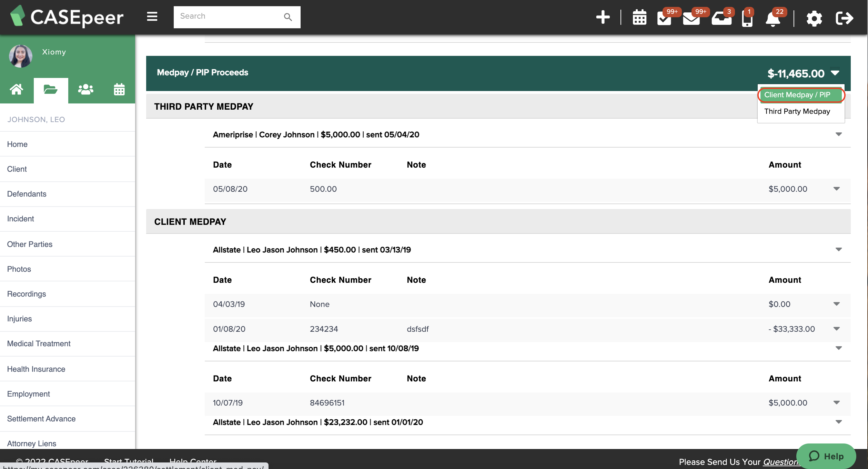This screenshot has height=469, width=868.
Task: Open the Incident sidebar item
Action: coord(68,219)
